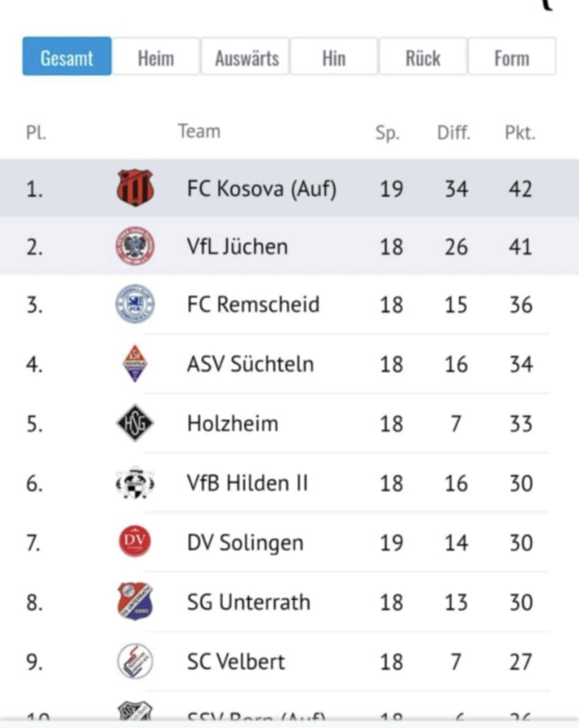This screenshot has height=728, width=579.
Task: Select the Holzheim HSG black diamond logo
Action: point(135,423)
